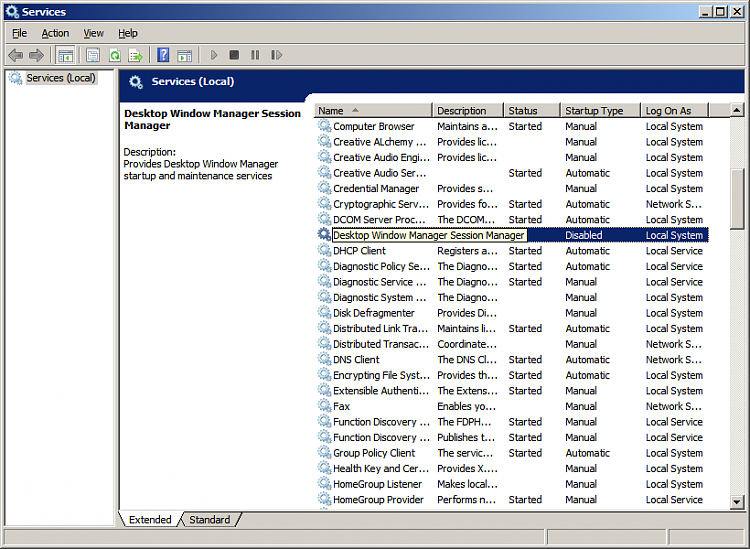The width and height of the screenshot is (750, 549).
Task: Click the scrollbar down arrow
Action: point(737,502)
